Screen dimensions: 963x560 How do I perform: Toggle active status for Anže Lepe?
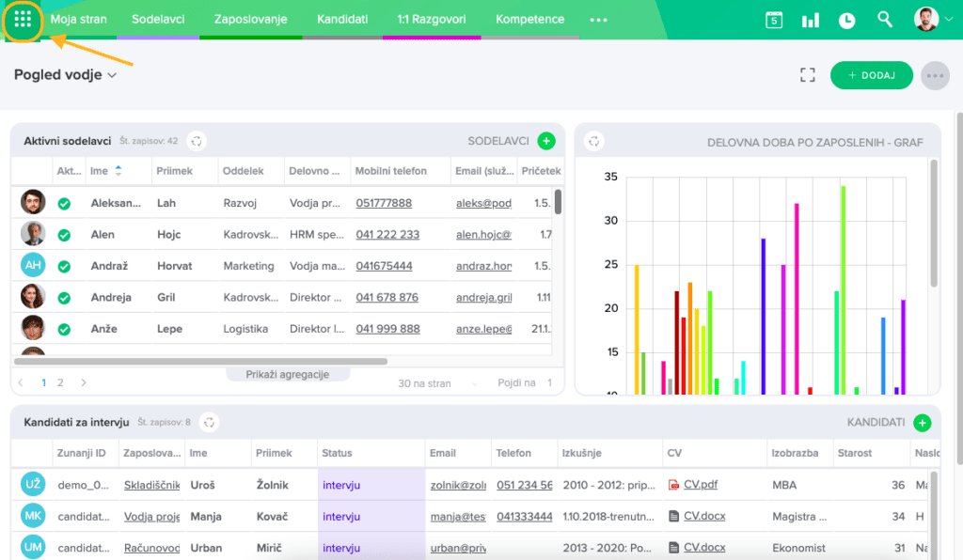click(64, 330)
